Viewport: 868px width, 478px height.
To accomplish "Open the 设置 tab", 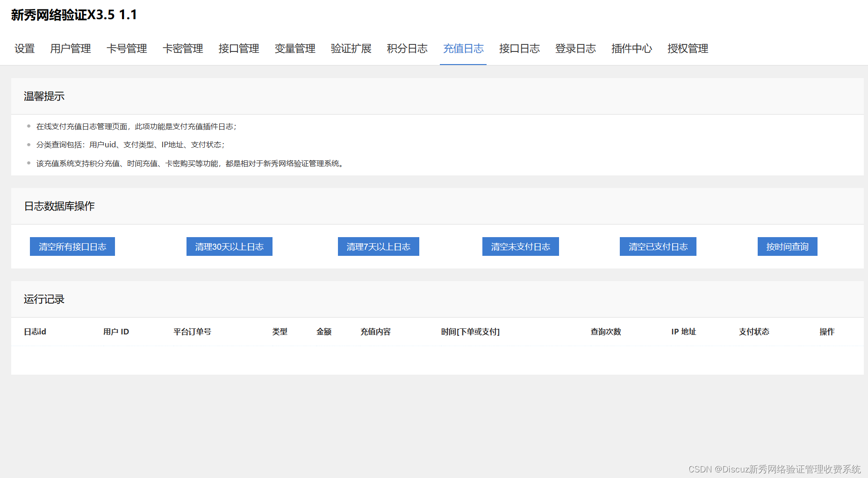I will pyautogui.click(x=24, y=49).
